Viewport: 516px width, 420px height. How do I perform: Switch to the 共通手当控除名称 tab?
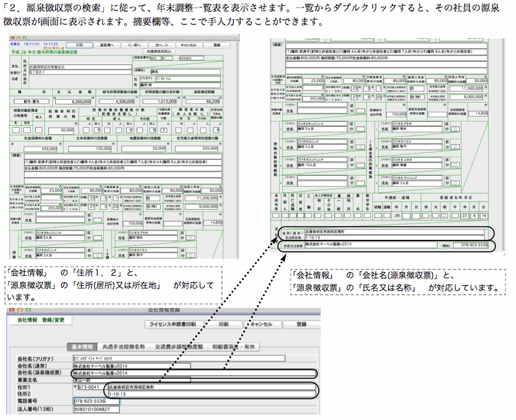[122, 346]
